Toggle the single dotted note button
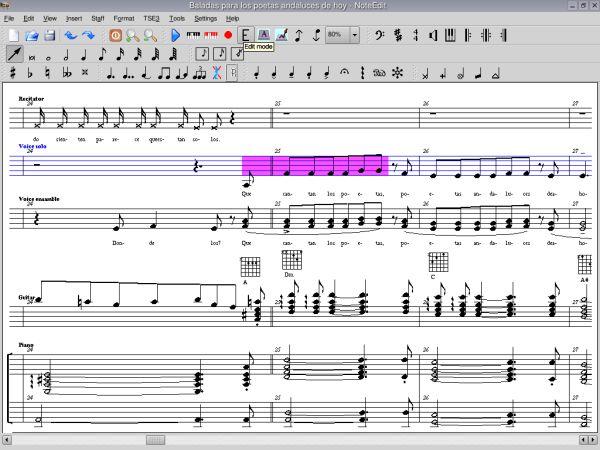The width and height of the screenshot is (600, 450). pyautogui.click(x=111, y=73)
